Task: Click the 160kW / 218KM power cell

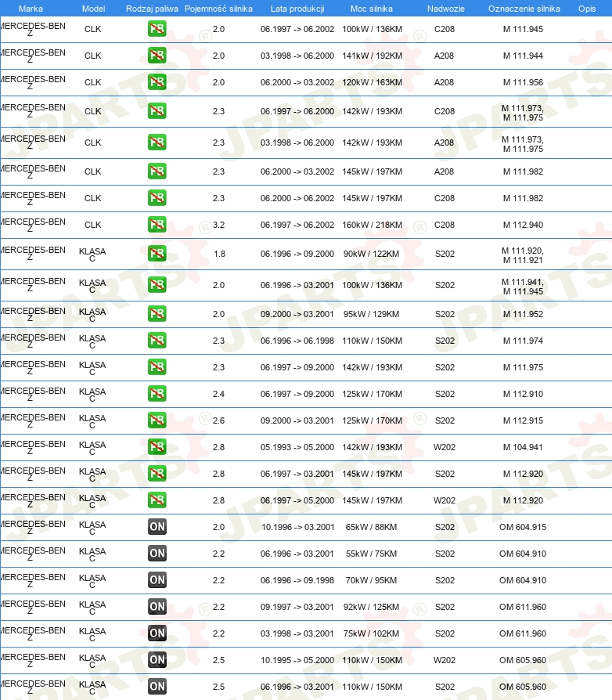Action: coord(372,225)
